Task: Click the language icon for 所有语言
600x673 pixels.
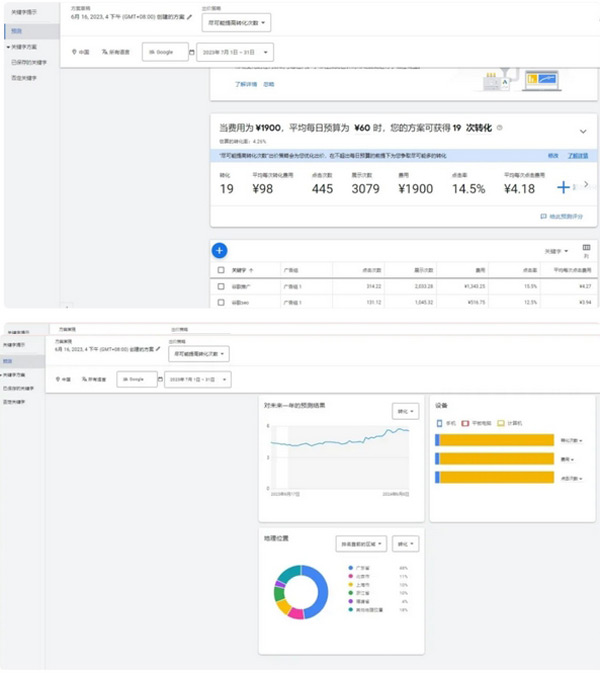Action: coord(104,51)
